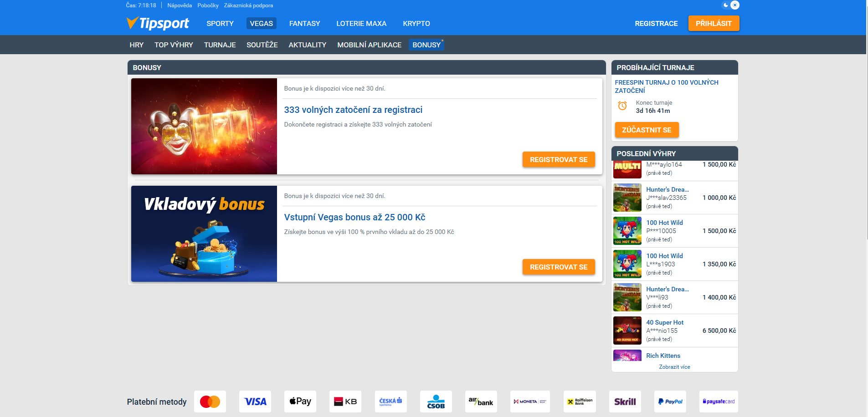Open the SOUTĚŽE tab

coord(262,45)
